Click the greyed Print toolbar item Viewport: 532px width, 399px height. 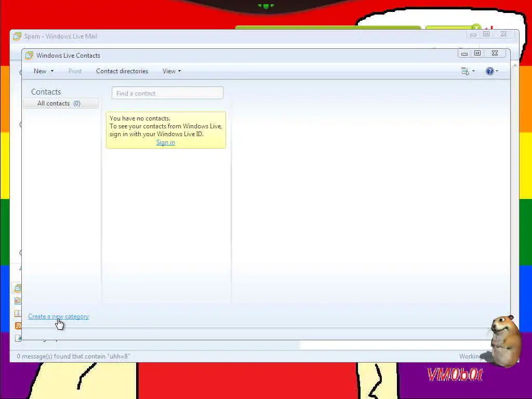pos(75,71)
